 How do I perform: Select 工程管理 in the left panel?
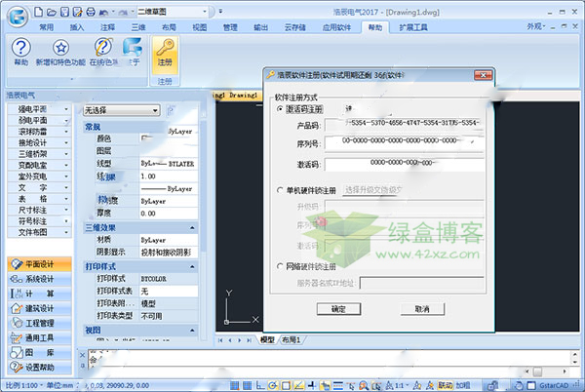pyautogui.click(x=39, y=323)
